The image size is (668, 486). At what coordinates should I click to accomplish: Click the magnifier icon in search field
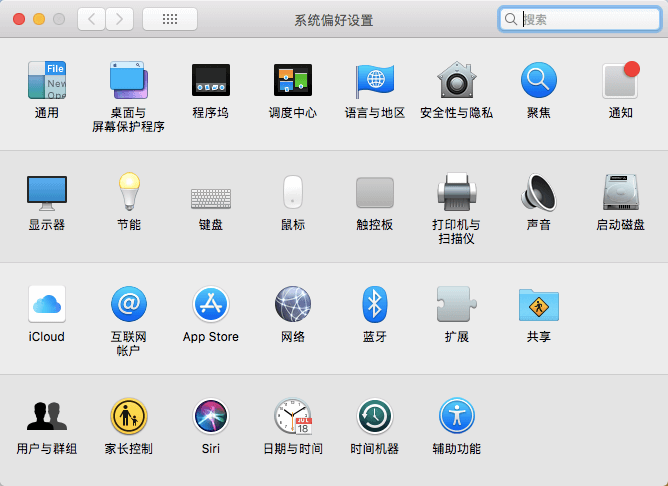pyautogui.click(x=511, y=19)
